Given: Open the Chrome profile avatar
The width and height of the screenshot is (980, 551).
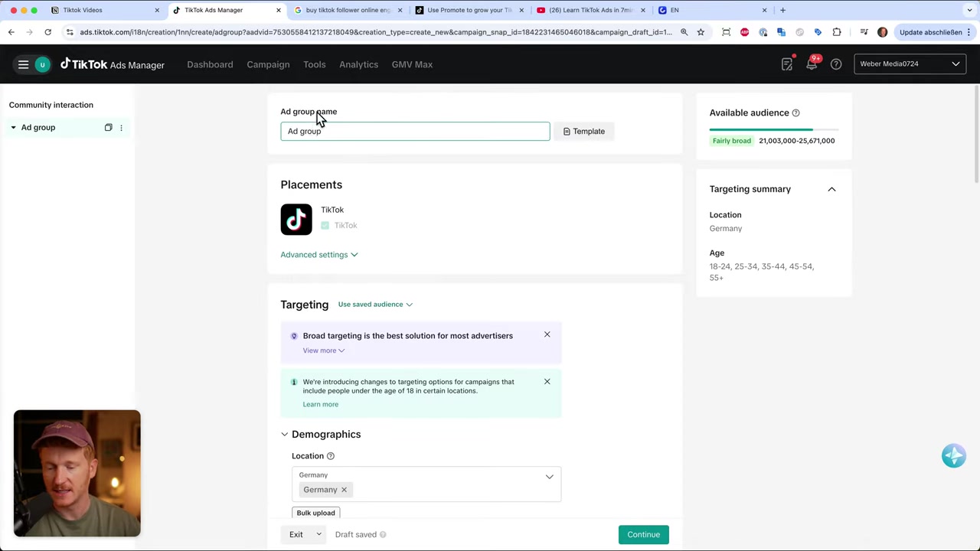Looking at the screenshot, I should point(882,32).
